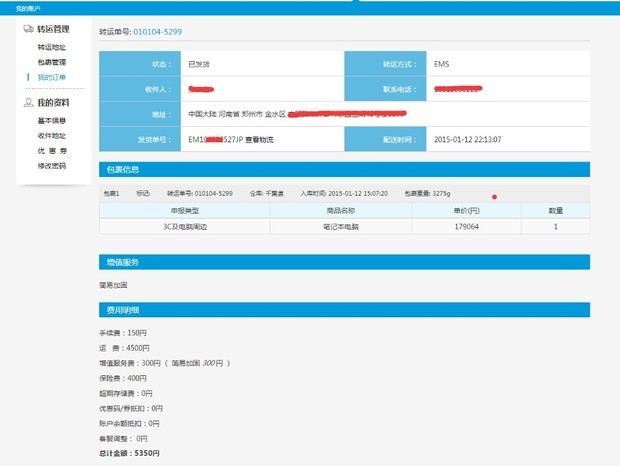
Task: Go to 收件地址 in the sidebar
Action: point(52,135)
